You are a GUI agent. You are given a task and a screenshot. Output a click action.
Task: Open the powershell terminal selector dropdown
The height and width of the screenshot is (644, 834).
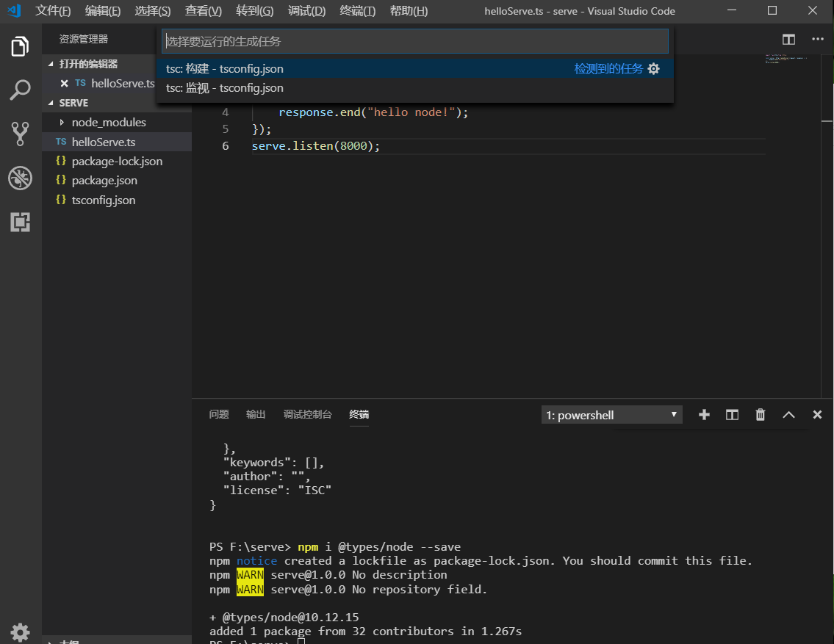(x=611, y=415)
